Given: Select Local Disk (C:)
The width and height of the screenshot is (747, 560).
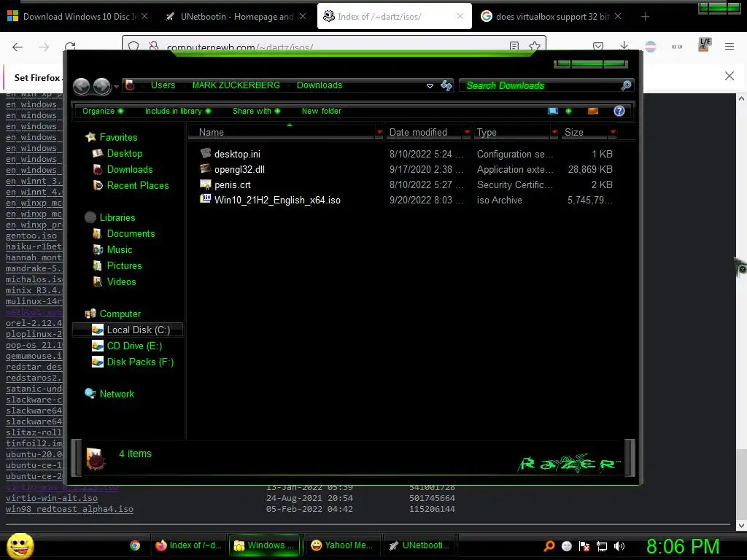Looking at the screenshot, I should [128, 330].
